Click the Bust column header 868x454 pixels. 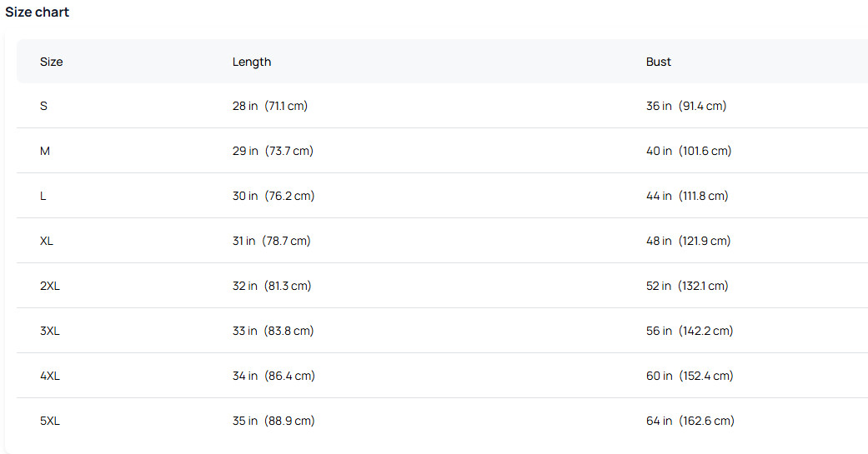(x=659, y=62)
